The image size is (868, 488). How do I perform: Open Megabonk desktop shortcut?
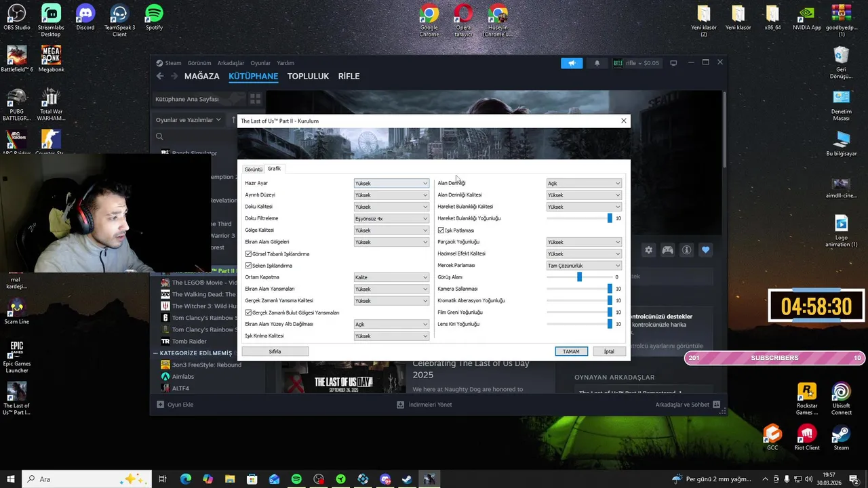51,59
